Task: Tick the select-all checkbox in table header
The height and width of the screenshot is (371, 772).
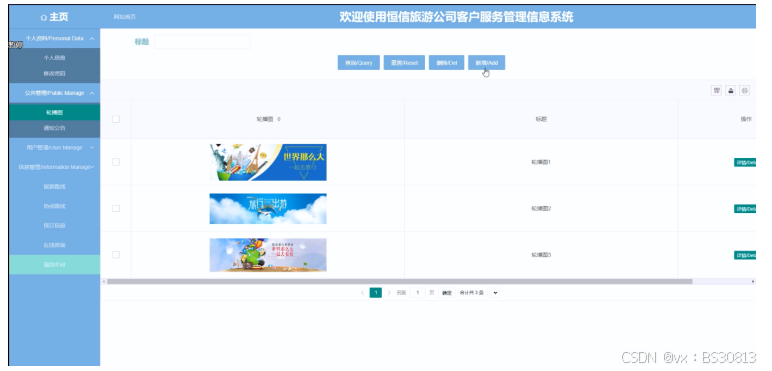Action: click(116, 119)
